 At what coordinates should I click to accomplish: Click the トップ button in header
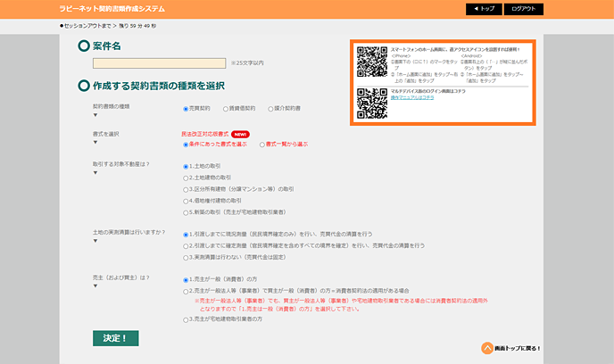point(484,9)
